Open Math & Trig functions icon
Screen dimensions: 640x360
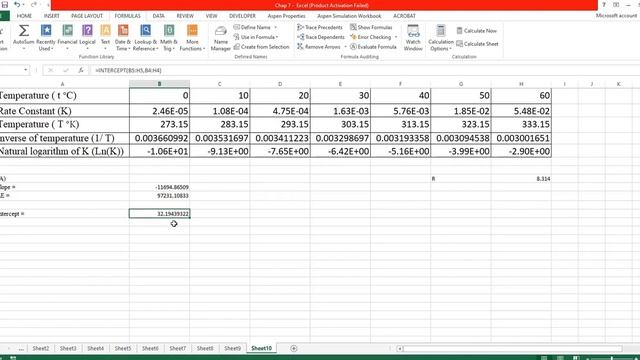coord(169,31)
